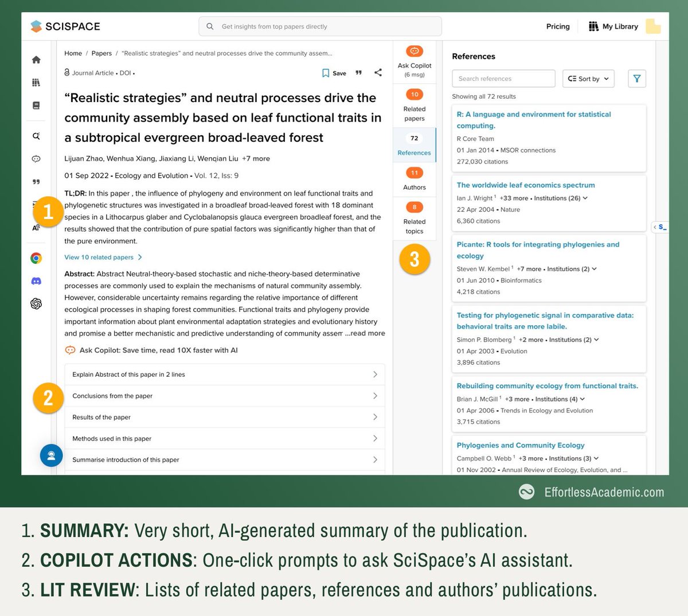Open 'Rebuilding community ecology' reference

click(x=548, y=386)
